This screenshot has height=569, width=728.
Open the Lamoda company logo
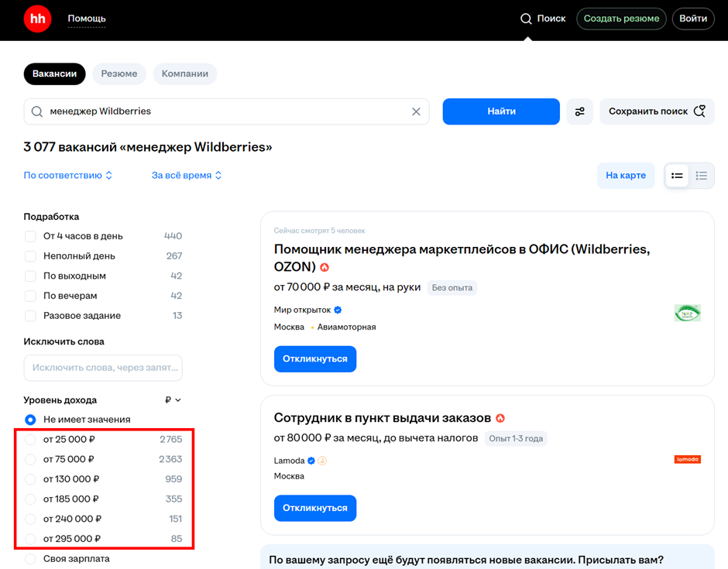[687, 459]
